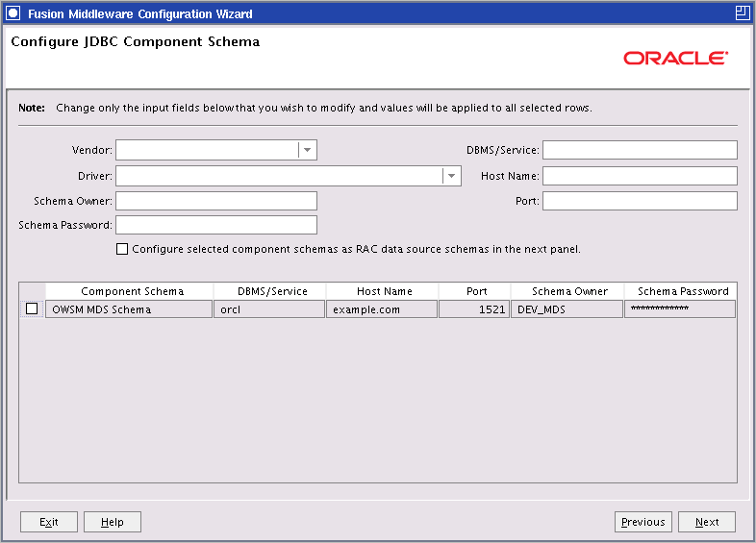756x543 pixels.
Task: Select the masked schema password cell
Action: pos(680,309)
